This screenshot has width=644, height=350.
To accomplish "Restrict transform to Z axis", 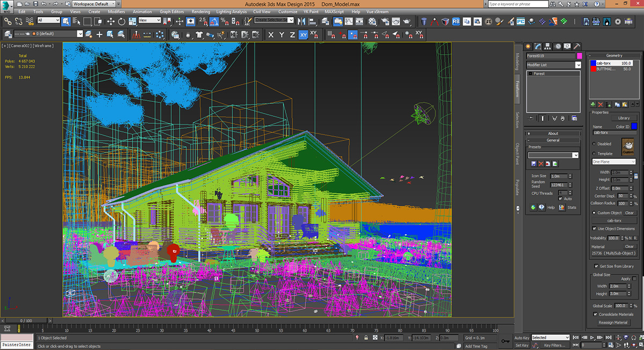I will click(292, 35).
